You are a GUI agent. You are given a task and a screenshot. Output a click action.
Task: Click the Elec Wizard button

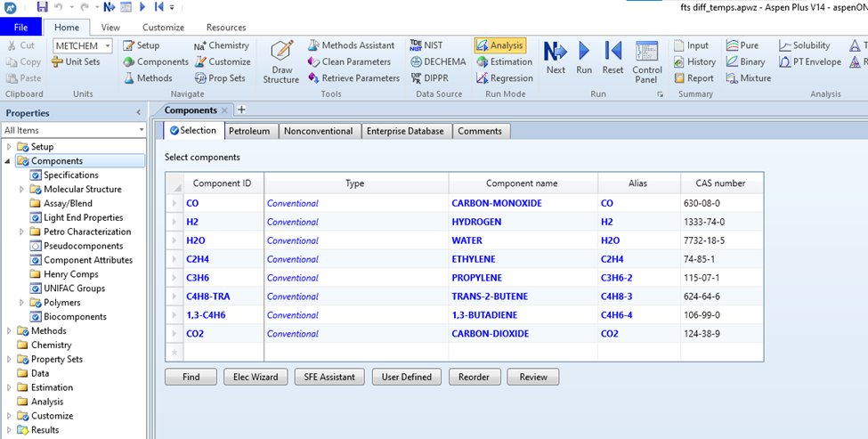(256, 377)
